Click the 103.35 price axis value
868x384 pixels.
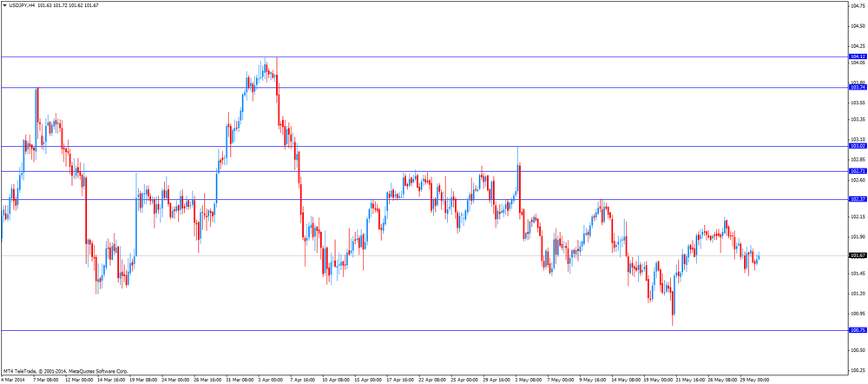click(x=858, y=119)
